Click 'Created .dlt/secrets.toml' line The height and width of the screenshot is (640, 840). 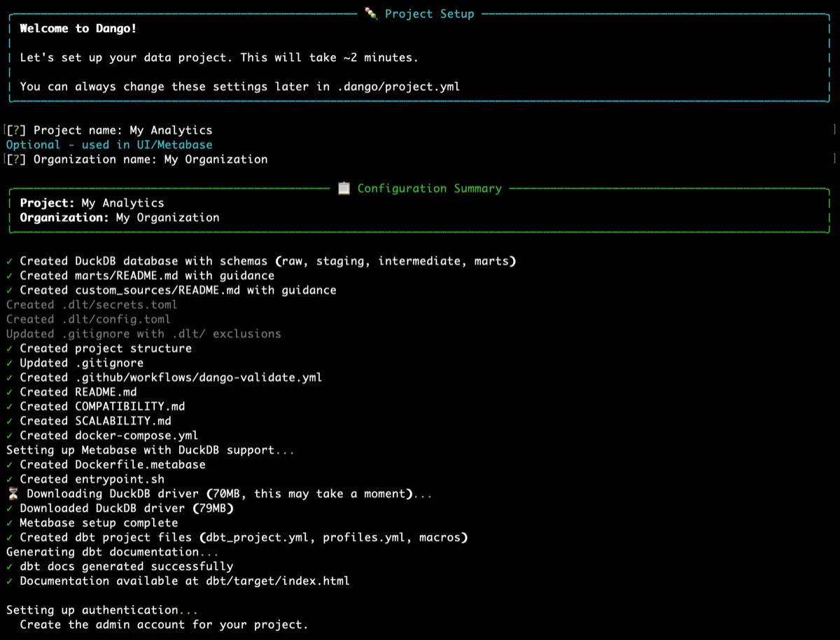(92, 305)
